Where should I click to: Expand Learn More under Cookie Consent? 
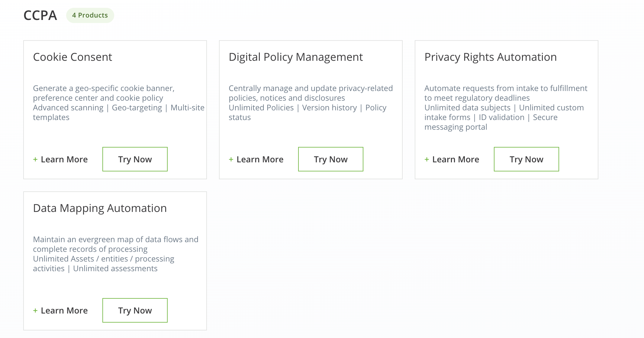tap(64, 159)
